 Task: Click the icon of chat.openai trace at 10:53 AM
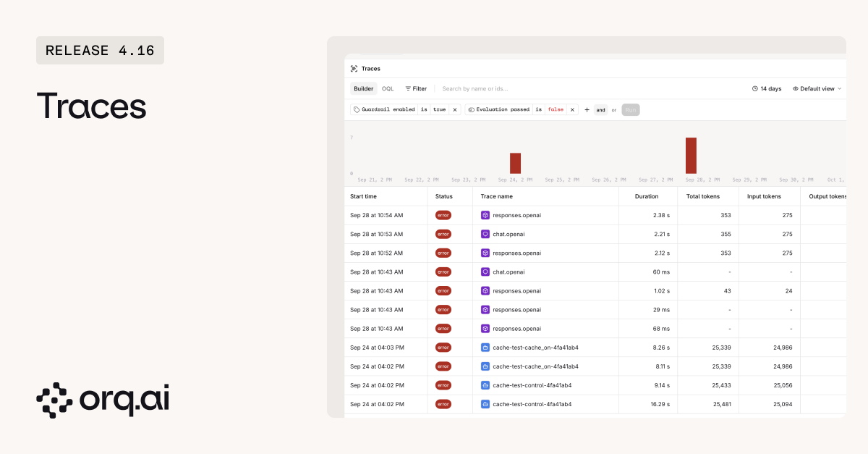click(485, 234)
